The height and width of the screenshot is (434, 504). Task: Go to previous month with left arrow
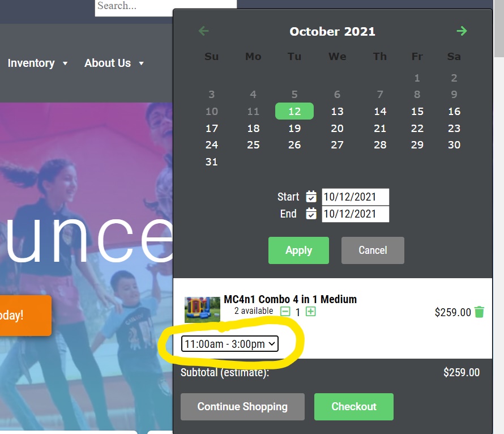204,31
